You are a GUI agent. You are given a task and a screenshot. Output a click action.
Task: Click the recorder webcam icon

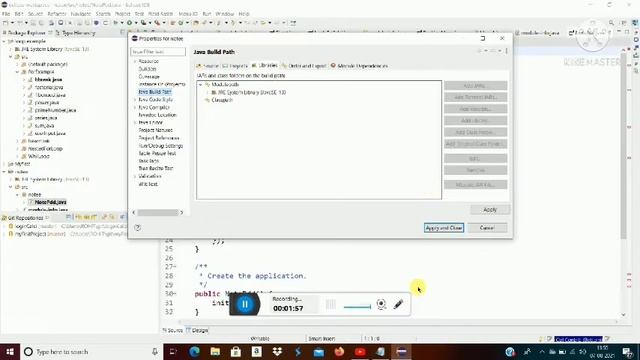[x=381, y=304]
